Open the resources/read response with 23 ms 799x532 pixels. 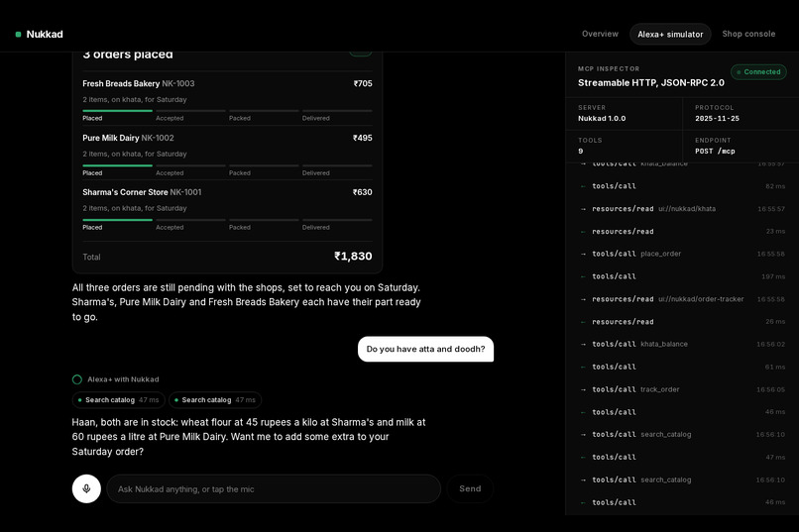683,231
